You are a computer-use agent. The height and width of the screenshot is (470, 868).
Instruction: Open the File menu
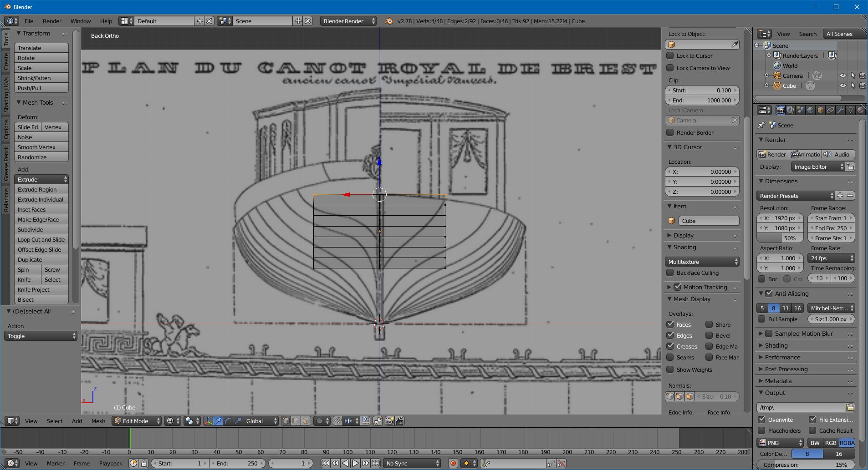point(29,21)
